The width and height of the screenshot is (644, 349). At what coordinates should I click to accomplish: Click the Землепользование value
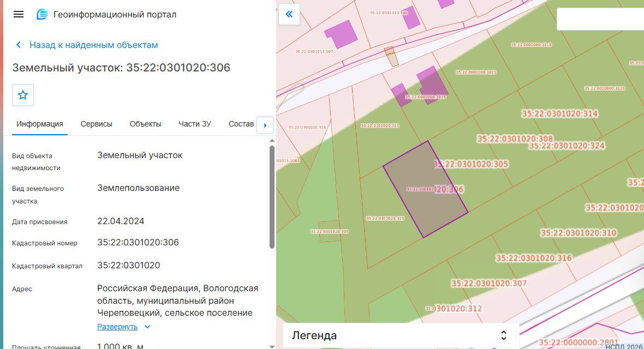pyautogui.click(x=139, y=188)
